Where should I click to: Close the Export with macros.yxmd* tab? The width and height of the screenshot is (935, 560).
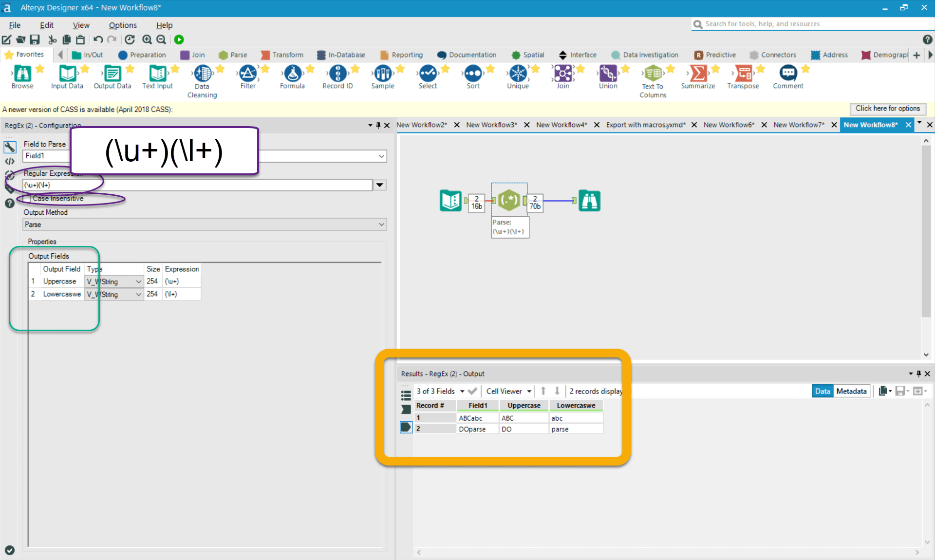point(694,125)
